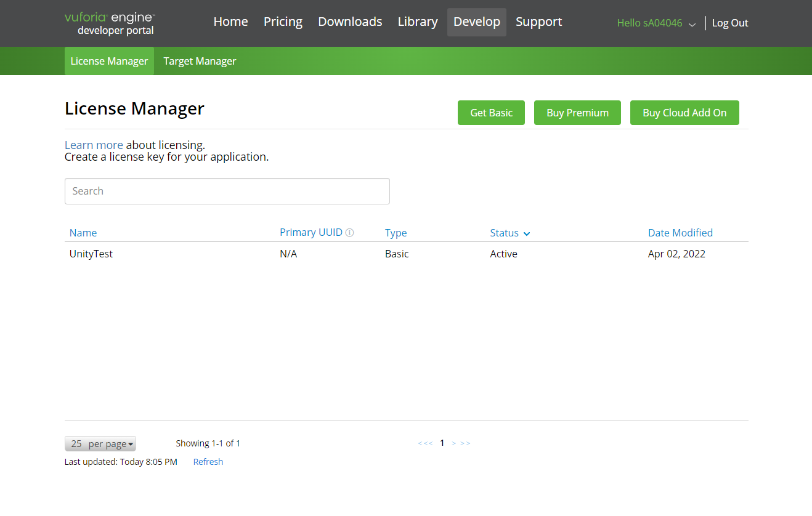Focus the Search input field

click(227, 191)
